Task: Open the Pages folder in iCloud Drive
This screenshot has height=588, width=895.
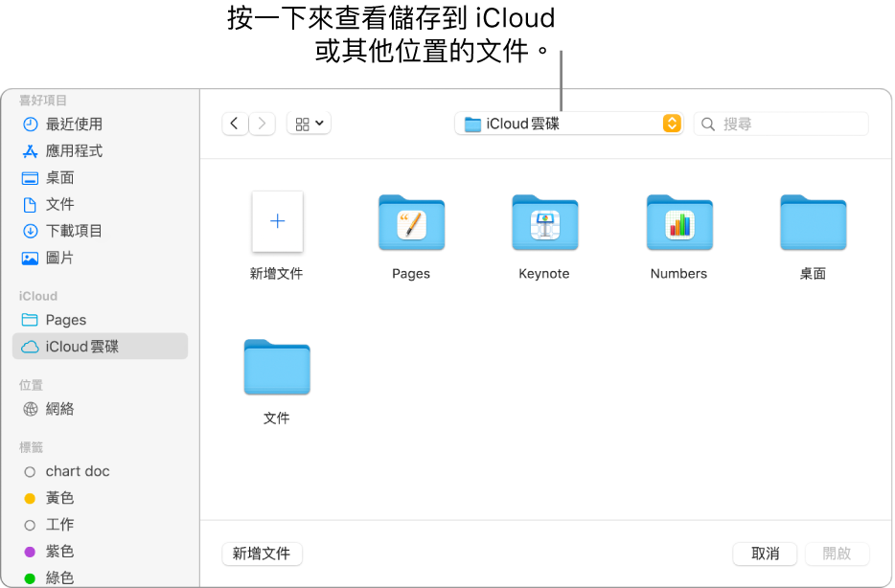Action: pos(411,223)
